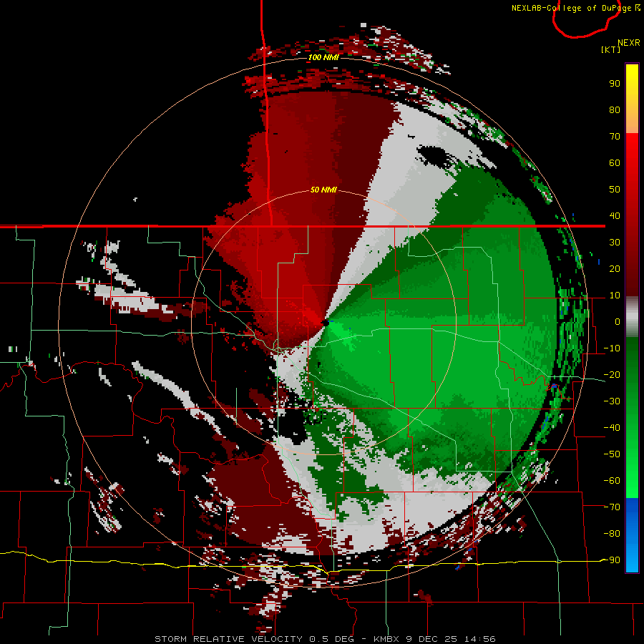The width and height of the screenshot is (644, 644).
Task: Click the "[KT]" units label
Action: coord(611,49)
